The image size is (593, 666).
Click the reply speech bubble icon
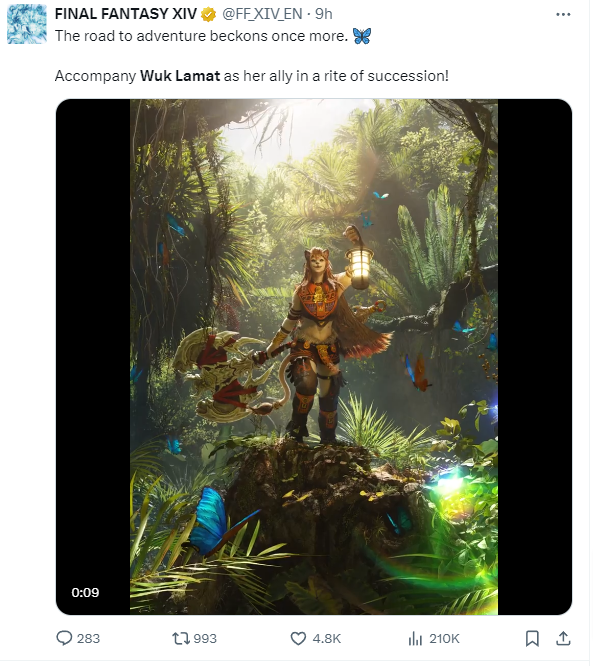coord(64,638)
